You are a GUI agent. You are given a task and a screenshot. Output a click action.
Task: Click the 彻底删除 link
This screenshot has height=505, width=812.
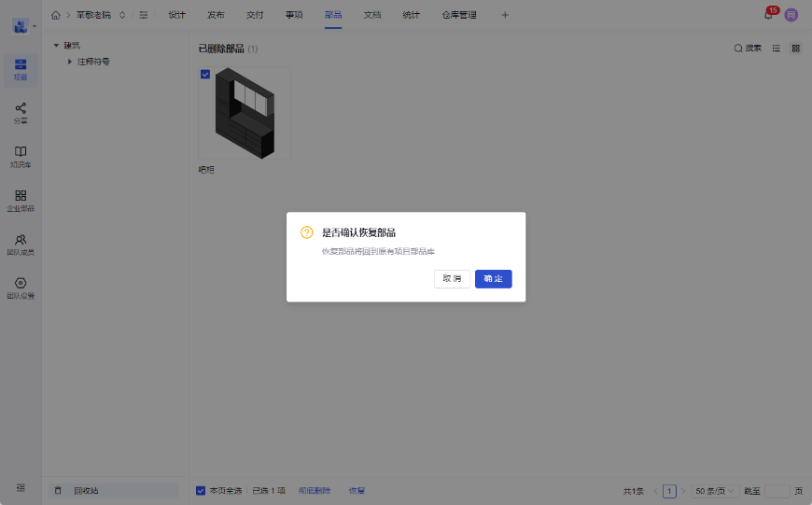(315, 490)
